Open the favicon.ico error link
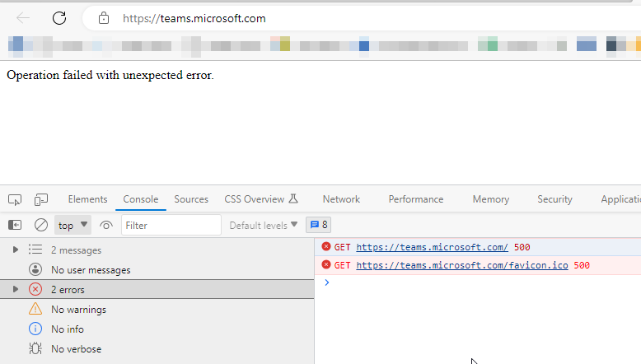 click(462, 265)
